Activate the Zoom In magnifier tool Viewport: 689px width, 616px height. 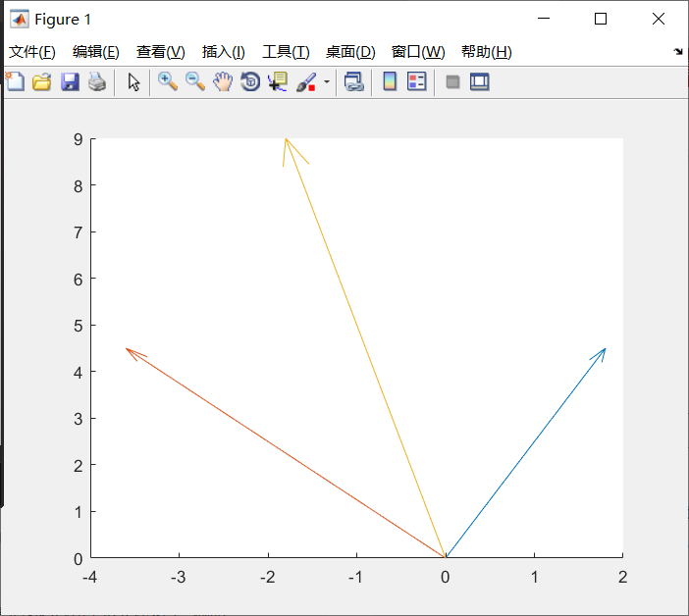pyautogui.click(x=168, y=82)
